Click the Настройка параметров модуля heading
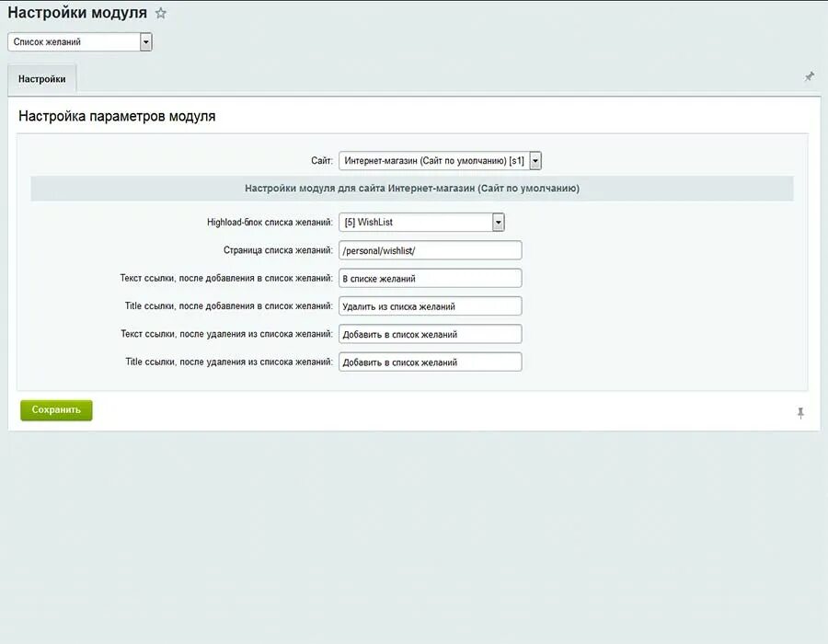The image size is (828, 644). click(117, 116)
